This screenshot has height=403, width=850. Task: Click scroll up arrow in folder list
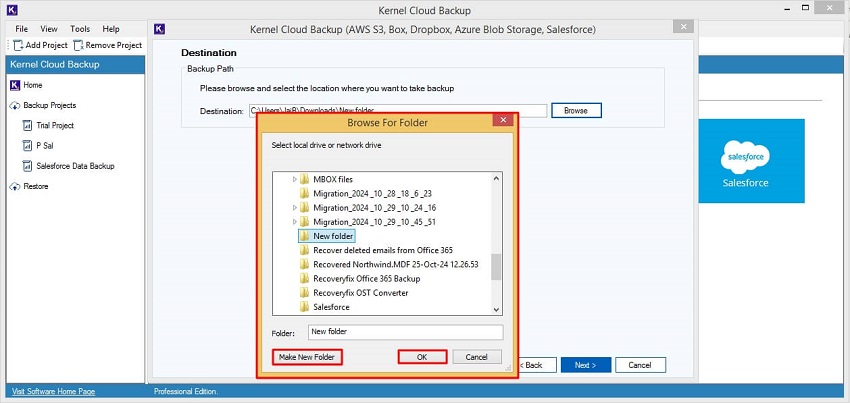[x=496, y=178]
